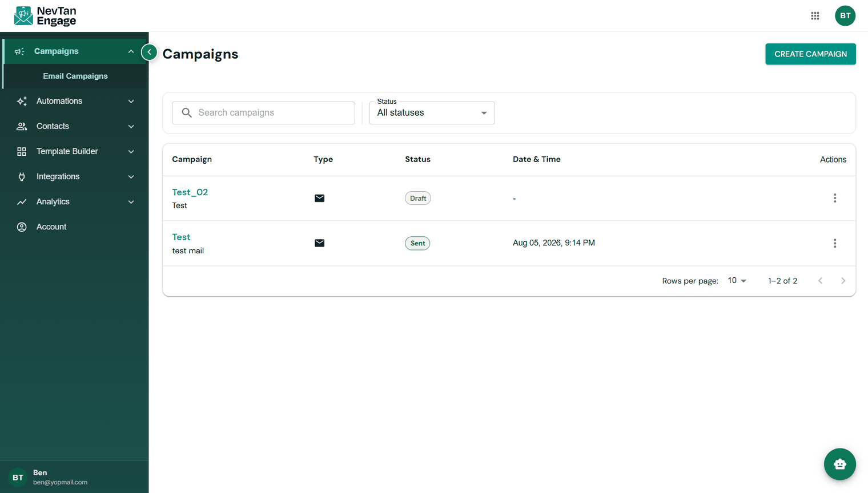The height and width of the screenshot is (493, 868).
Task: Select Email Campaigns in sidebar
Action: (75, 76)
